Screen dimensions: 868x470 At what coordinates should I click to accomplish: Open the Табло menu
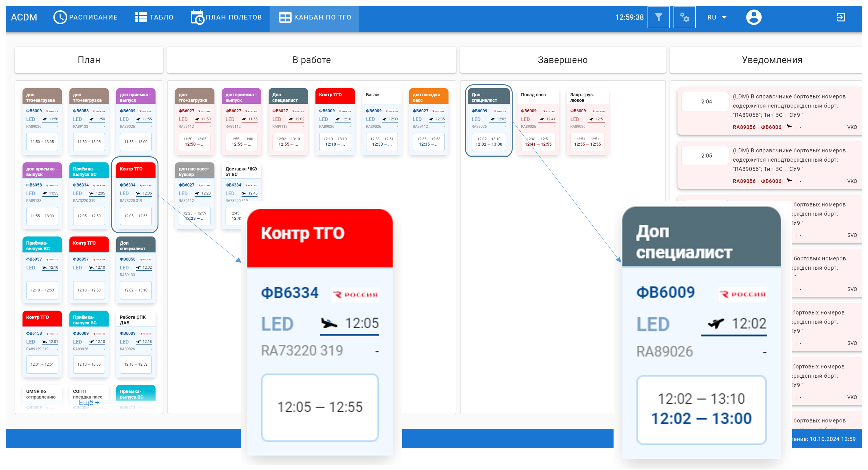pos(154,17)
